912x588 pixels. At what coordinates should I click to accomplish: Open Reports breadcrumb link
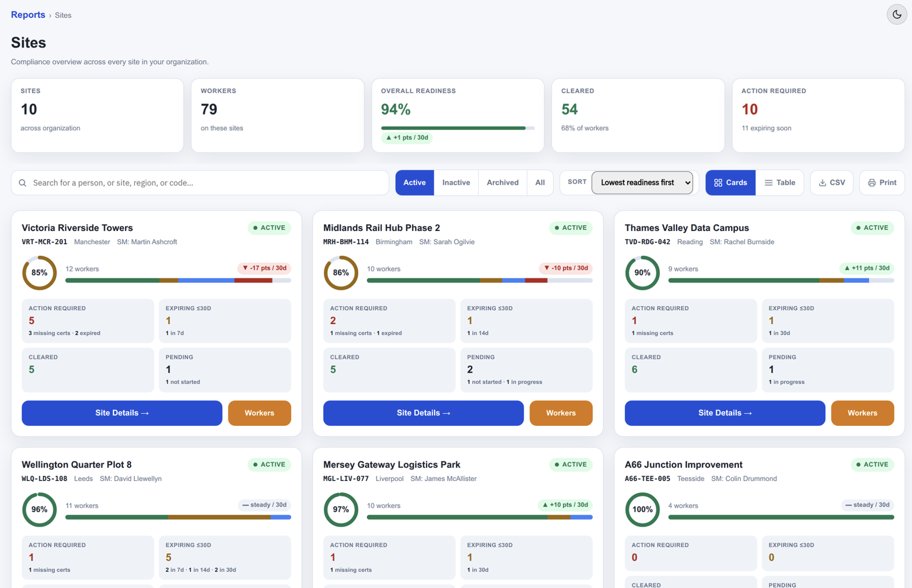click(28, 15)
